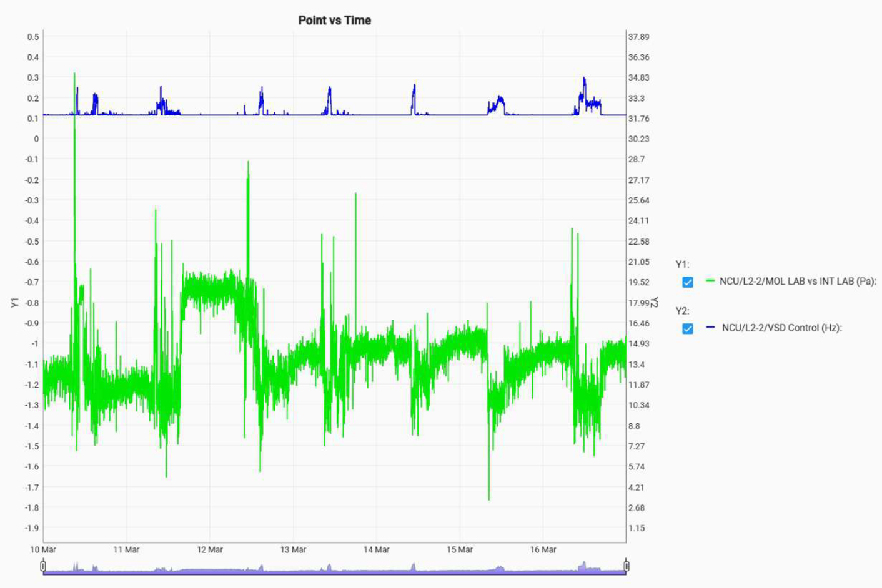This screenshot has width=882, height=588.
Task: Click the NCU/L2-2/MOL LAB vs INT LAB legend label
Action: tap(797, 282)
